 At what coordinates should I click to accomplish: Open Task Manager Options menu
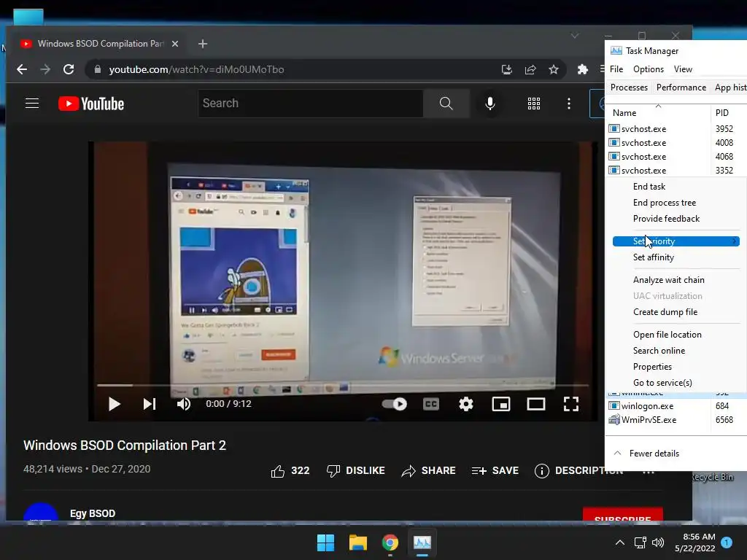tap(649, 69)
